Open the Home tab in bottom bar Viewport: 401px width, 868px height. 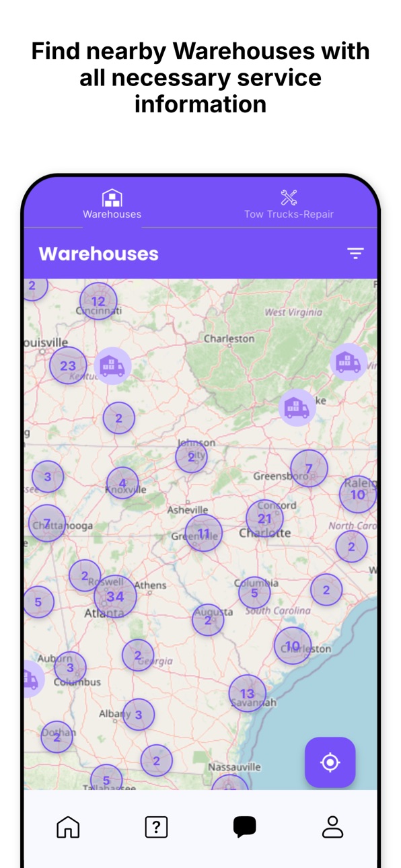pos(68,826)
